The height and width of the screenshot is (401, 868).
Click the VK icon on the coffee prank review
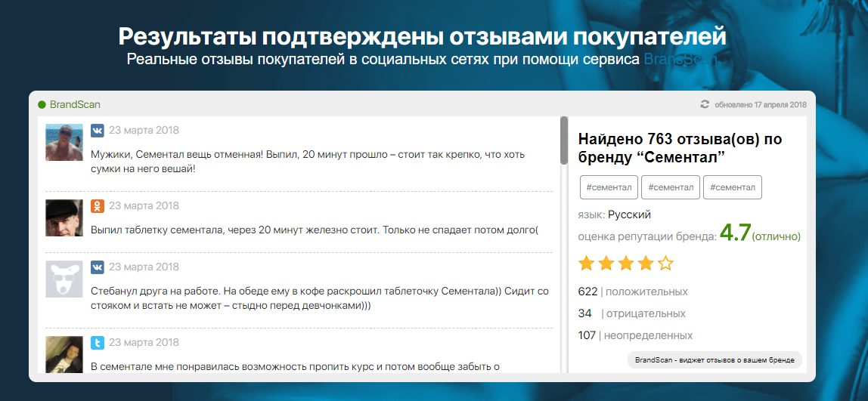(98, 267)
